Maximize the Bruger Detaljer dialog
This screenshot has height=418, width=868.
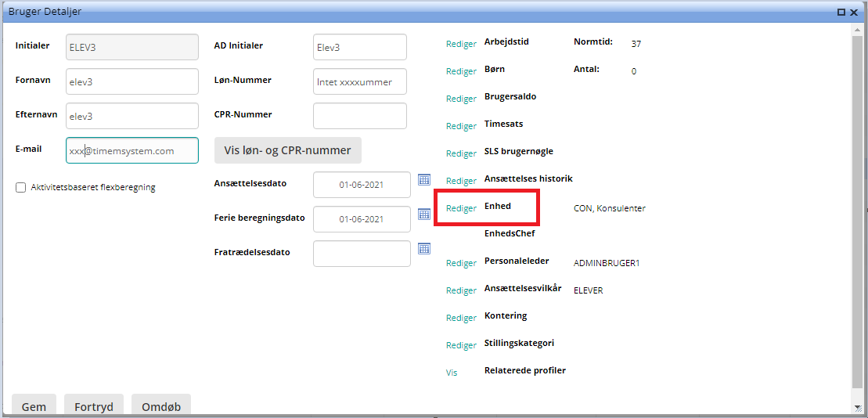[841, 12]
